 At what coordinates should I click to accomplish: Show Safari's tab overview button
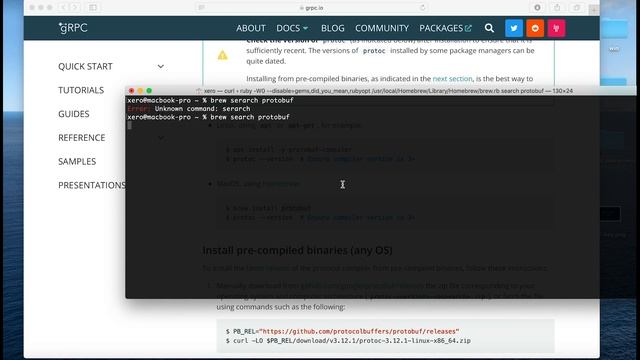tap(576, 7)
